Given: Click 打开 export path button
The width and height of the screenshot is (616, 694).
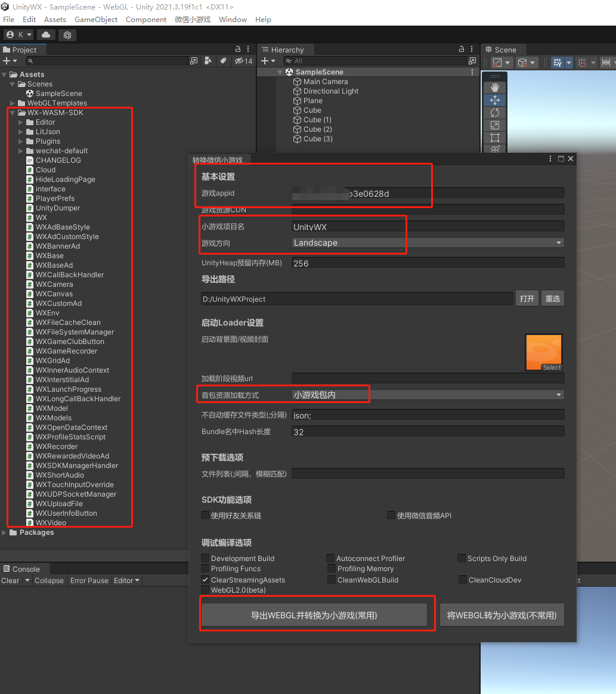Looking at the screenshot, I should tap(527, 299).
